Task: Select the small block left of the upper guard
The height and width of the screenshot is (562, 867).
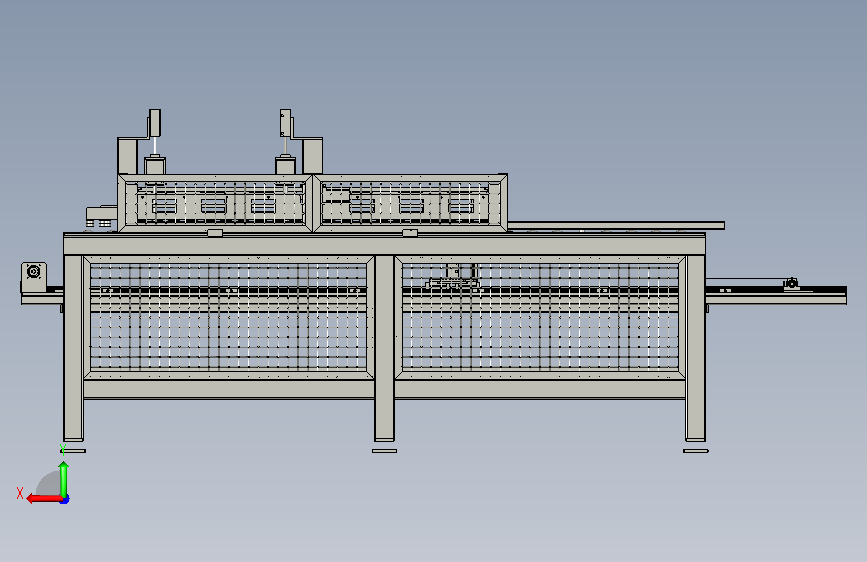Action: tap(101, 214)
